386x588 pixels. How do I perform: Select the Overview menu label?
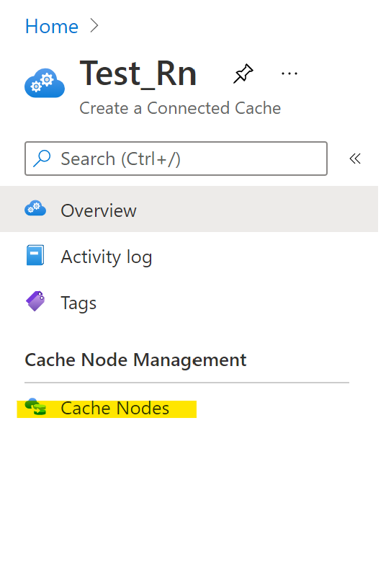[x=99, y=210]
